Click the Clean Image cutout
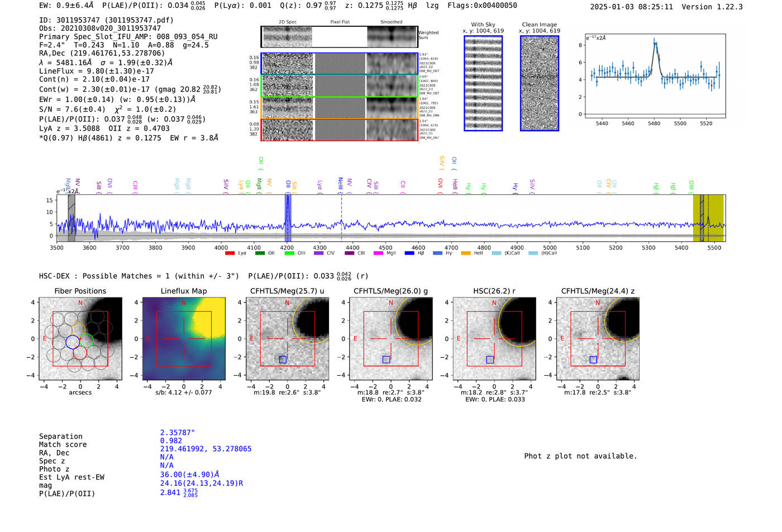 pyautogui.click(x=540, y=83)
